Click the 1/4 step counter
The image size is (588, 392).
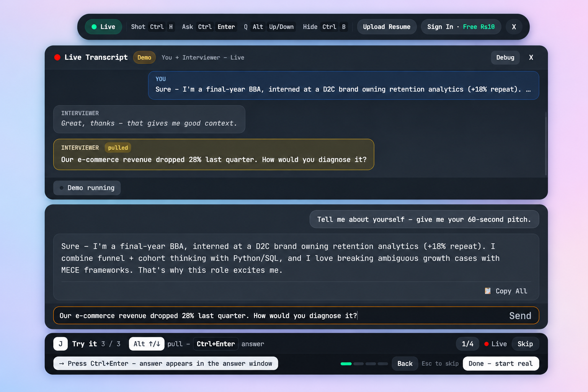click(467, 344)
